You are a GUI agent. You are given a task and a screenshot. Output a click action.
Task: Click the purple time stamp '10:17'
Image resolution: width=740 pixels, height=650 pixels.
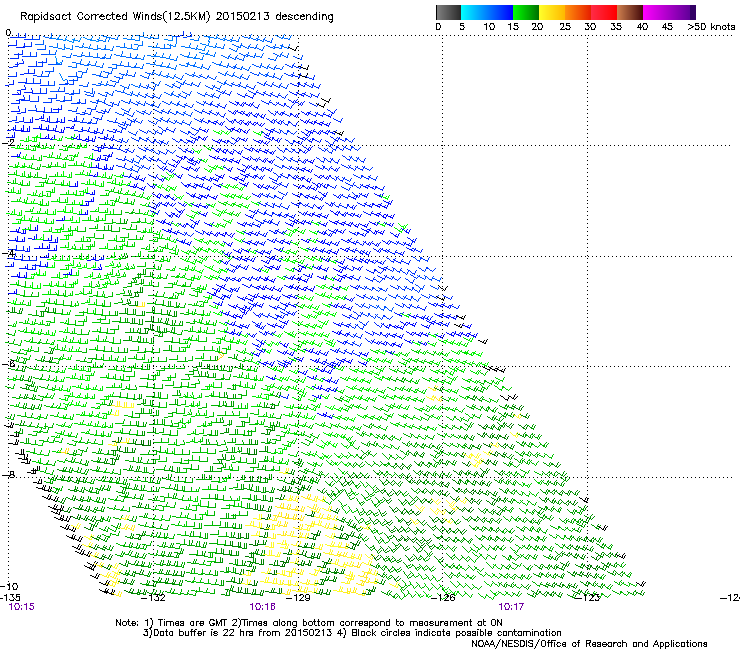click(511, 607)
